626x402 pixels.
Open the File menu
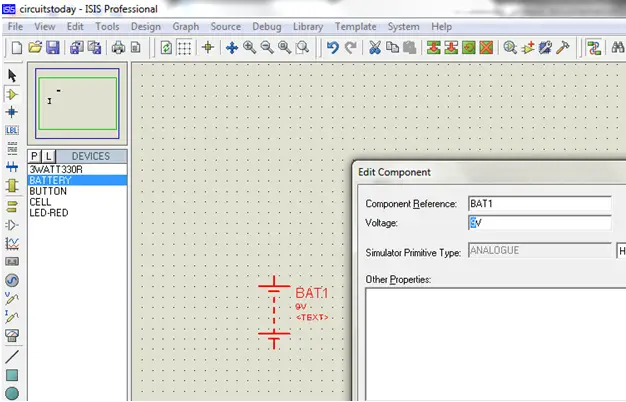pos(15,27)
